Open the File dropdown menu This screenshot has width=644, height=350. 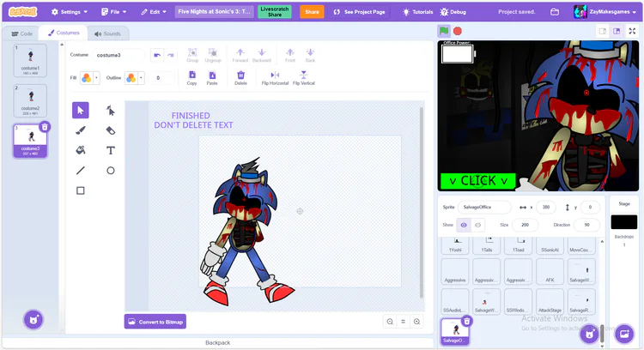point(113,12)
